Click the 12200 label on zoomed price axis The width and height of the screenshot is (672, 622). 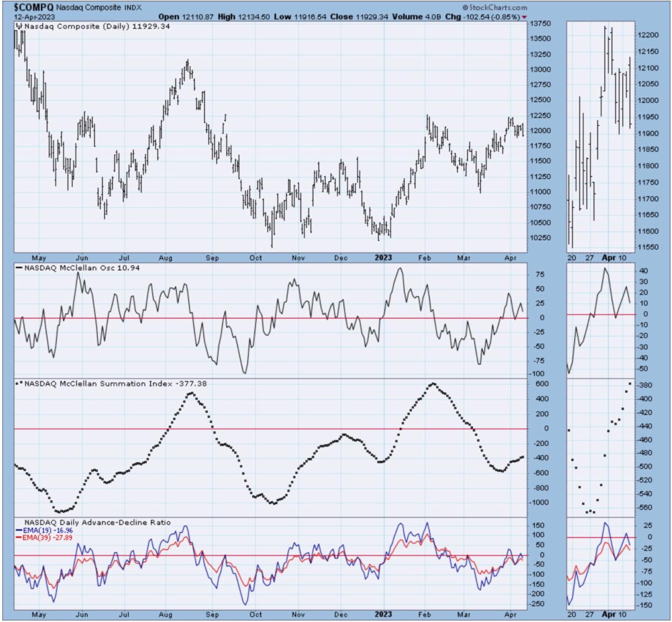pos(647,35)
